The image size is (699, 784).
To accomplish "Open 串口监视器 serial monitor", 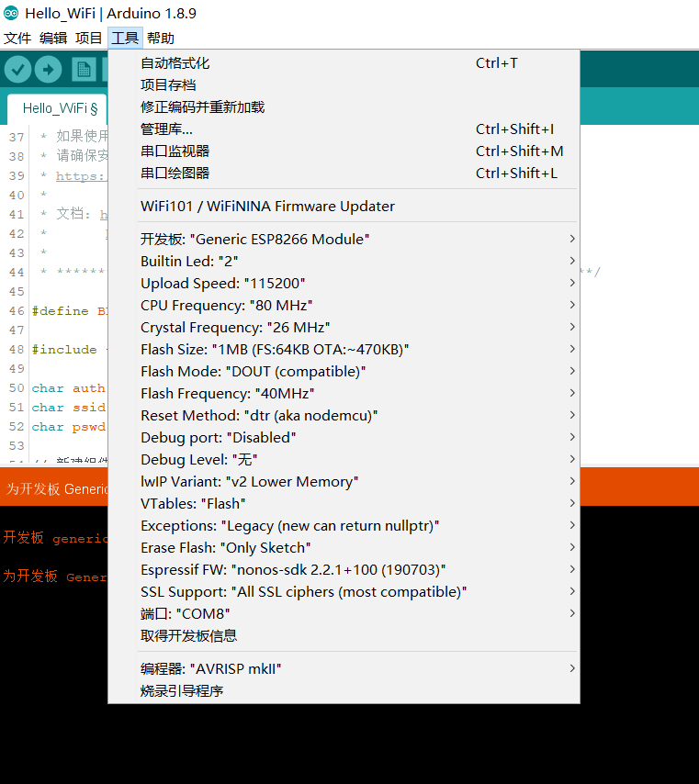I will click(x=344, y=151).
